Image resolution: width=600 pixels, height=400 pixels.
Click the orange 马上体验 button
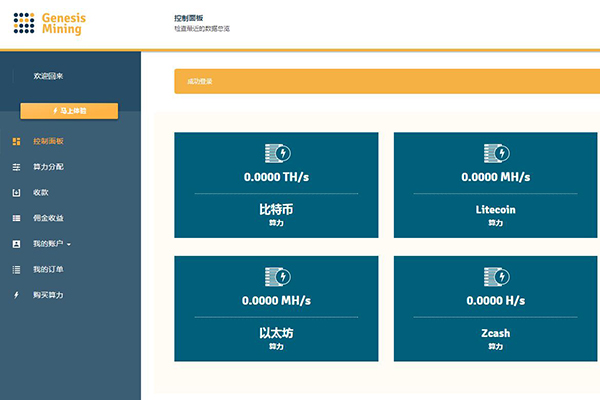[x=69, y=111]
